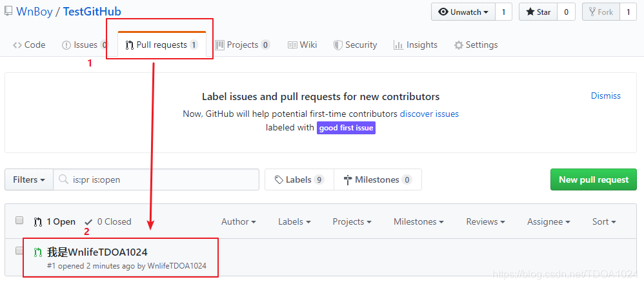Open the Milestones list button

(378, 179)
